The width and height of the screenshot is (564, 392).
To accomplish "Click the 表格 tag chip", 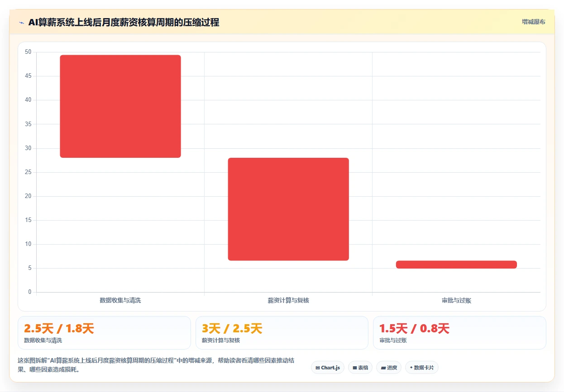I will click(360, 368).
